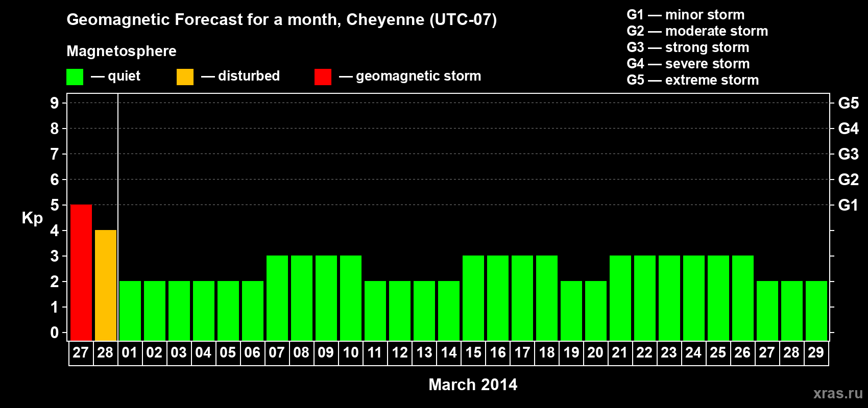Click the orange disturbed legend swatch
Screen dimensions: 868x408
(x=185, y=77)
